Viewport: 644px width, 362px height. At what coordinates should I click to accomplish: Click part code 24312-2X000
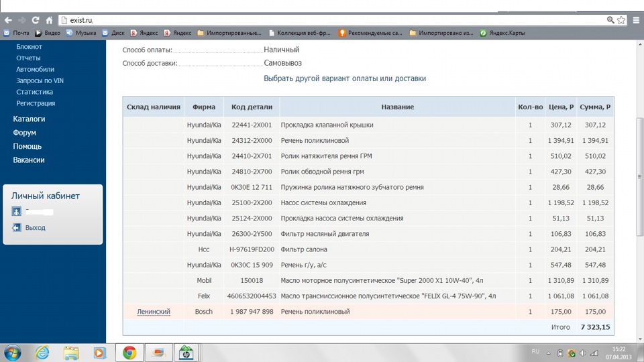(x=252, y=140)
